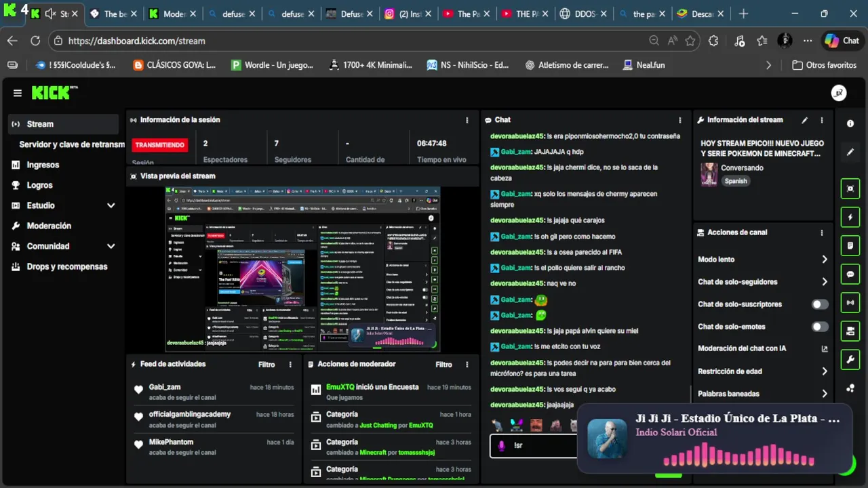Open Filtro dropdown in Feed de actividades

click(x=267, y=365)
